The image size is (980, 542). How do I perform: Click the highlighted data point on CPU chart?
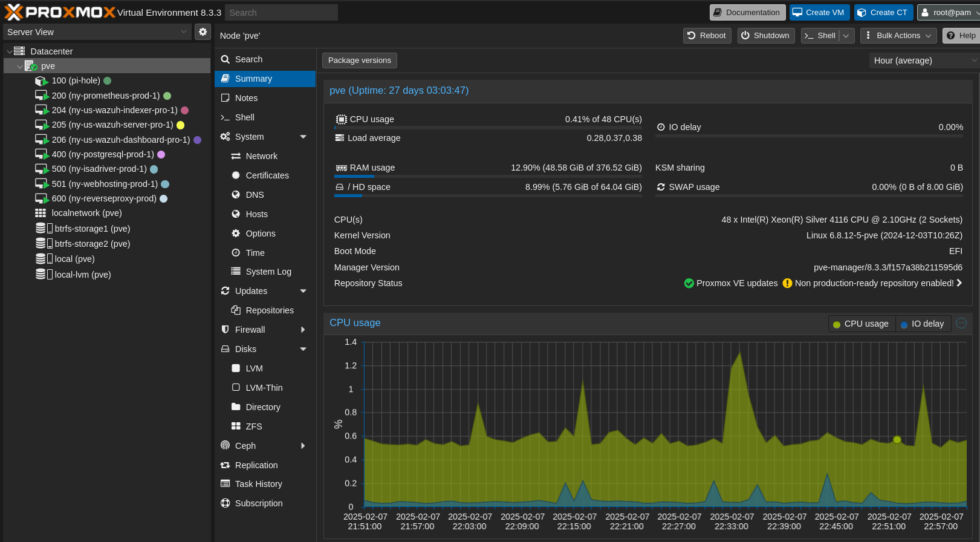coord(897,440)
